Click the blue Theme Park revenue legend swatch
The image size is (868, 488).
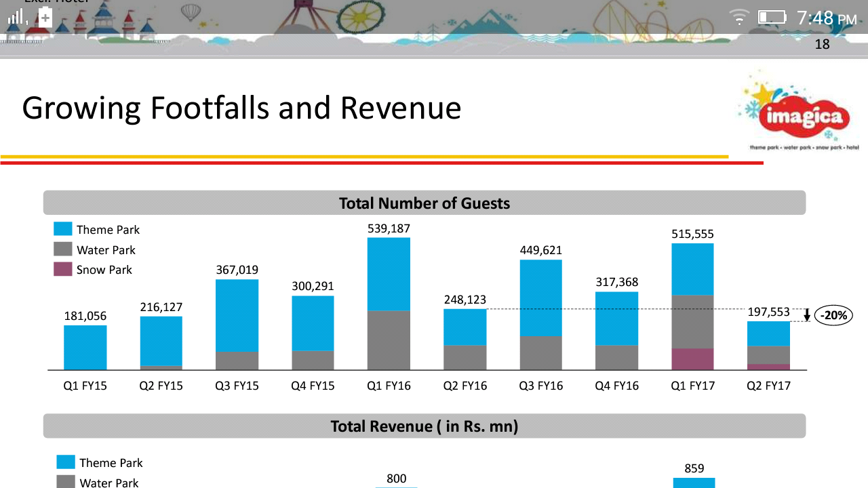(x=66, y=462)
